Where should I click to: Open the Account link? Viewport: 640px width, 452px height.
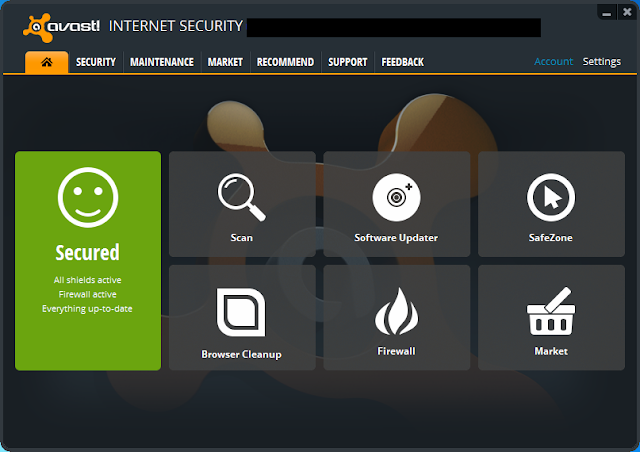(x=553, y=62)
